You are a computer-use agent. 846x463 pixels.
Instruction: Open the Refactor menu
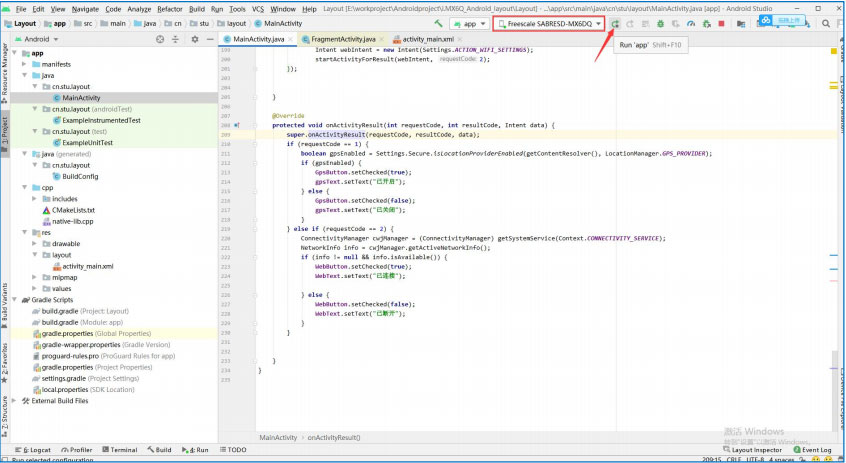coord(170,9)
